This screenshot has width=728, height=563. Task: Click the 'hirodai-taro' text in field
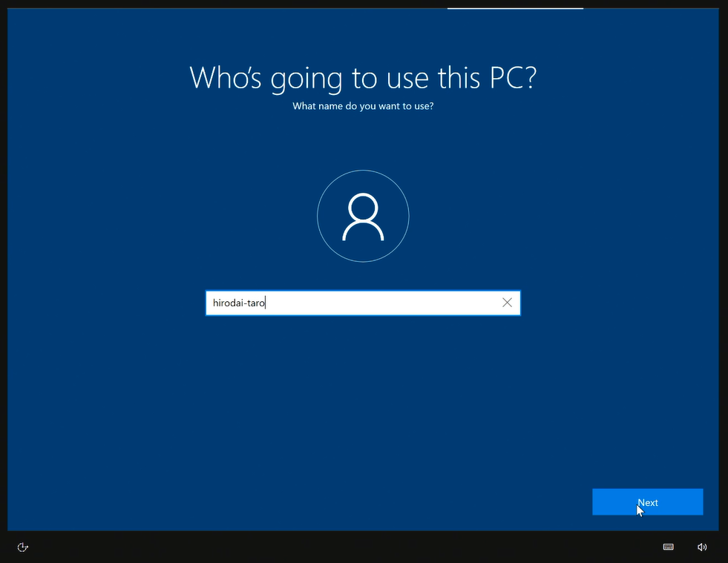238,303
